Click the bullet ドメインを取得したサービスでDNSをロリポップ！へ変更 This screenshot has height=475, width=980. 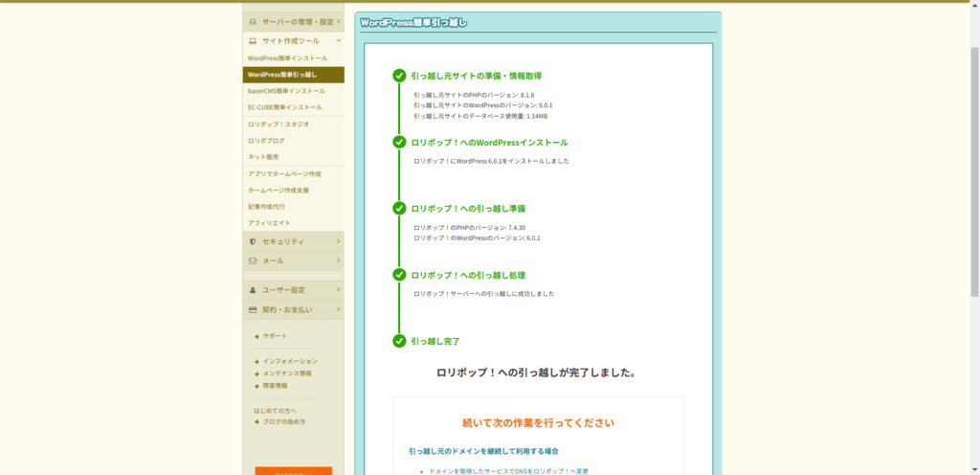pyautogui.click(x=508, y=471)
